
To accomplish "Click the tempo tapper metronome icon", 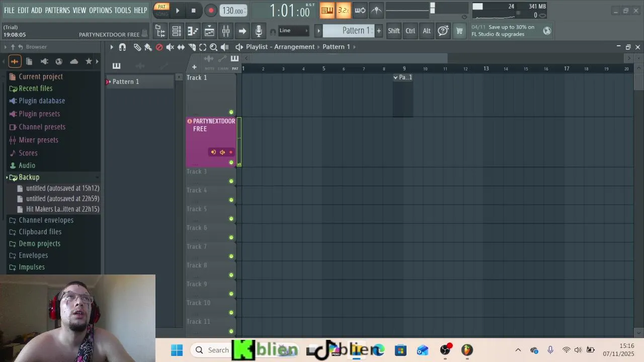I will 376,10.
